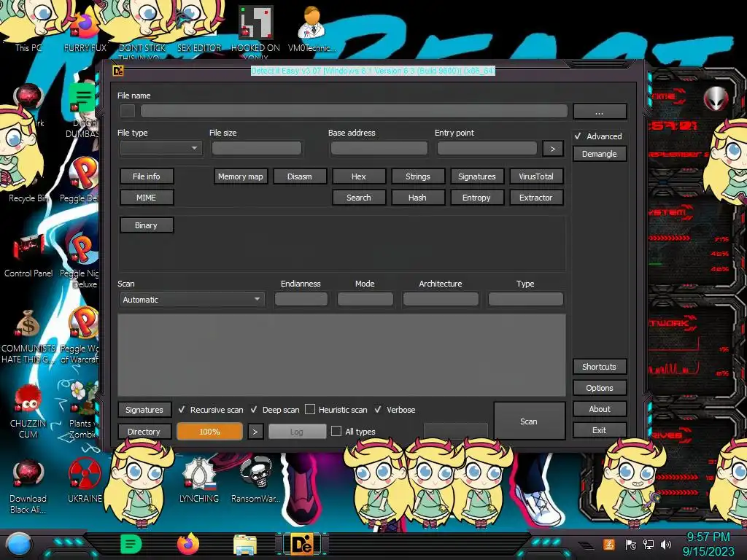This screenshot has height=560, width=747.
Task: Open the Control Panel desktop icon
Action: [x=28, y=254]
